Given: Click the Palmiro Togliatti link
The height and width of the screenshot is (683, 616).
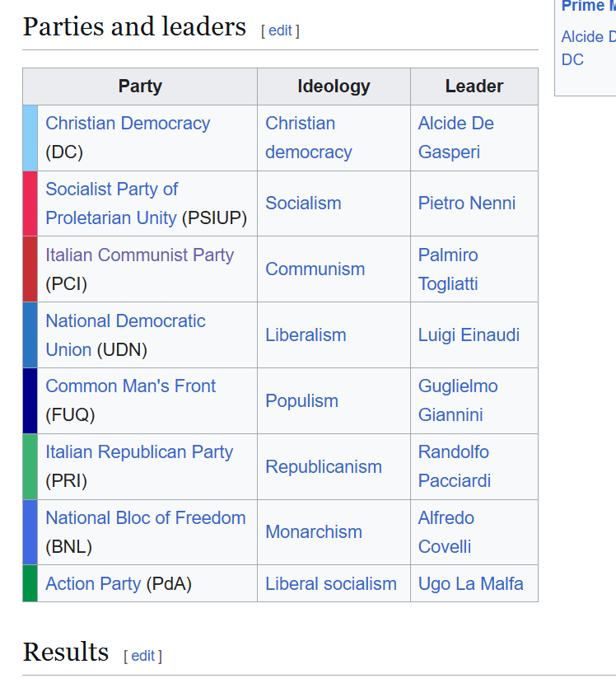Looking at the screenshot, I should coord(448,269).
